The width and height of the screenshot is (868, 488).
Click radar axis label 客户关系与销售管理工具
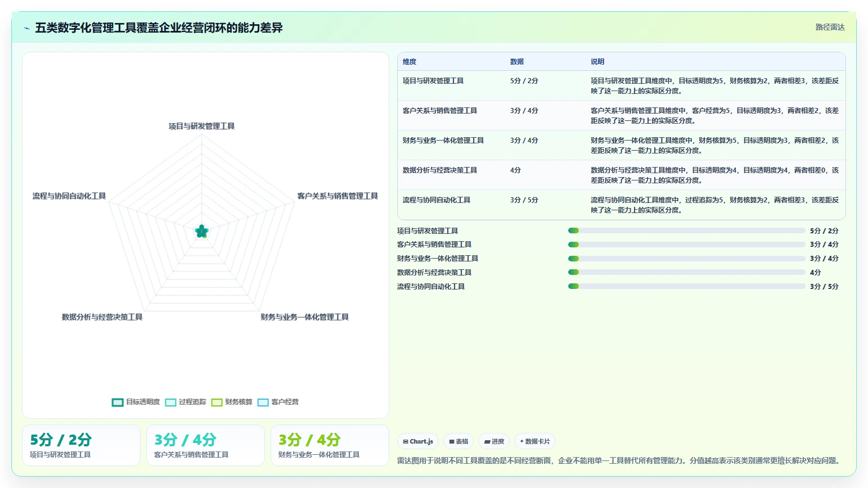[x=338, y=196]
